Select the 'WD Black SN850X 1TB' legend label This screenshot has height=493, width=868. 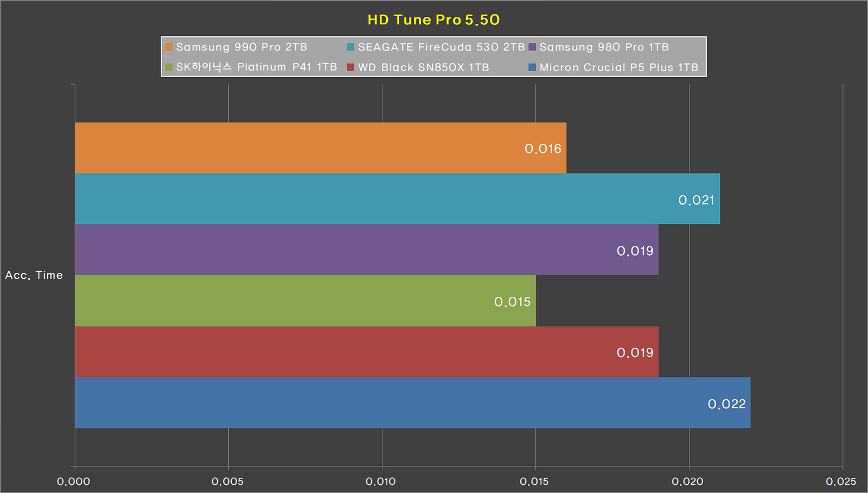(x=423, y=67)
